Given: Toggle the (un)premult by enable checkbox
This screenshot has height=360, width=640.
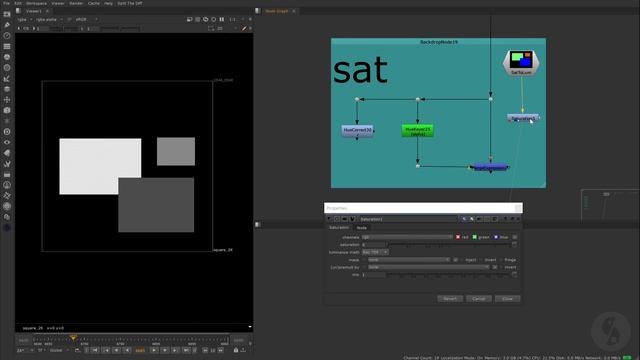Looking at the screenshot, I should [364, 267].
